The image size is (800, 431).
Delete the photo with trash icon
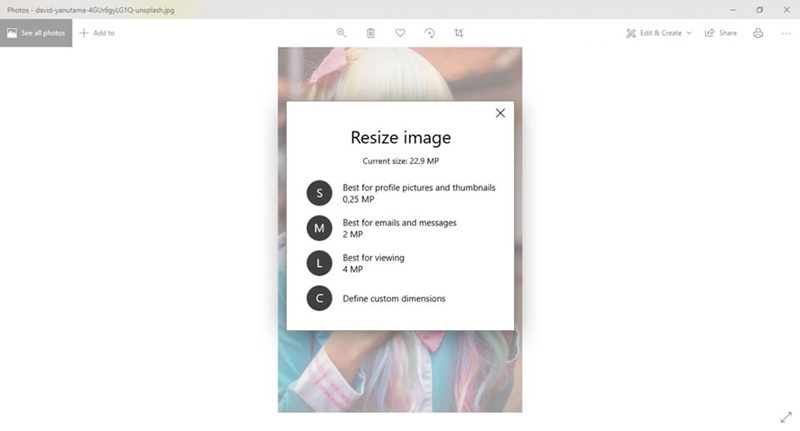click(370, 33)
